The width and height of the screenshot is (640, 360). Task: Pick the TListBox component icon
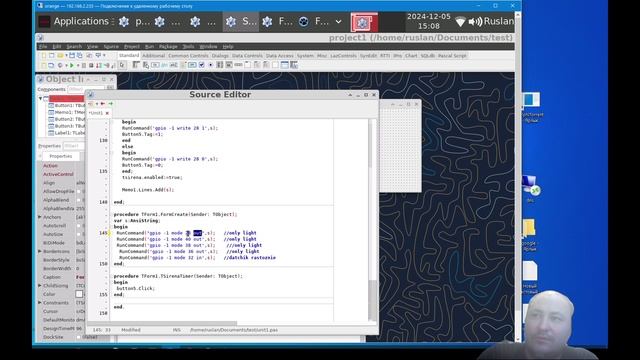pos(220,65)
